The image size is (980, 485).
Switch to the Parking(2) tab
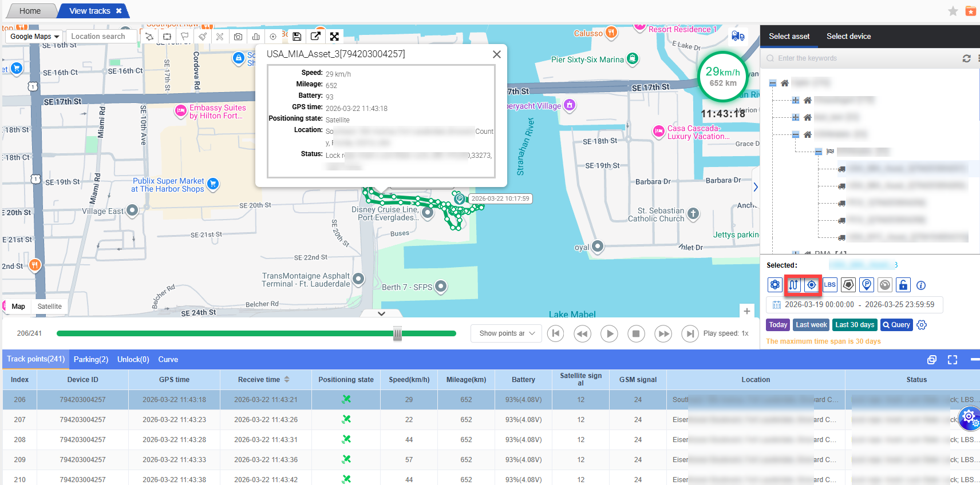coord(91,359)
